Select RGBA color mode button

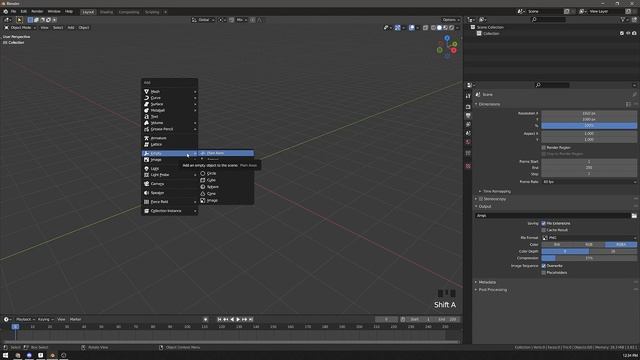click(621, 244)
